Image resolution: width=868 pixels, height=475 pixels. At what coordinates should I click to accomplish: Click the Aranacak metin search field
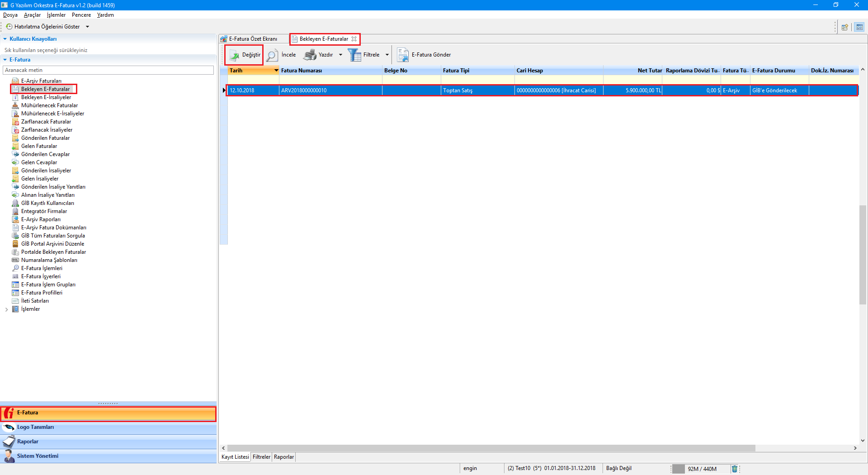point(108,70)
